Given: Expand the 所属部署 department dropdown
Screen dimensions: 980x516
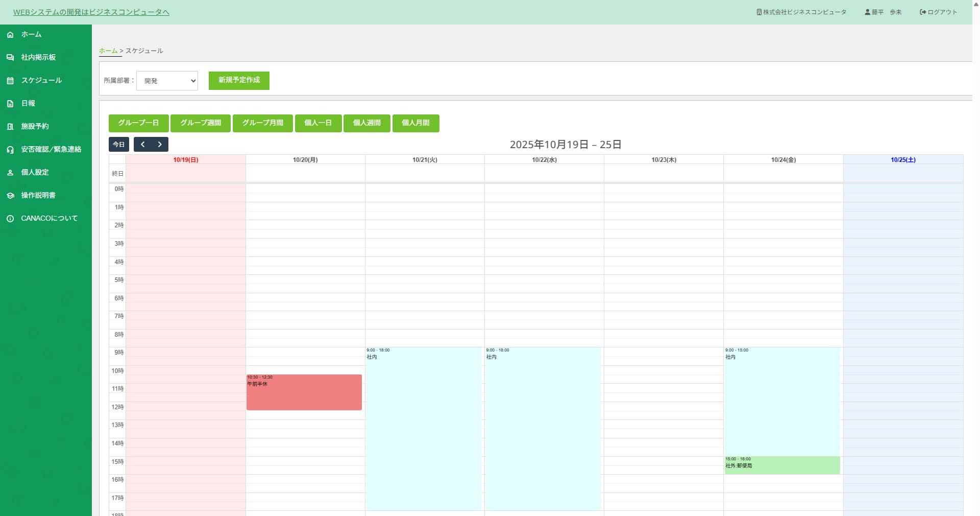Looking at the screenshot, I should pos(167,81).
